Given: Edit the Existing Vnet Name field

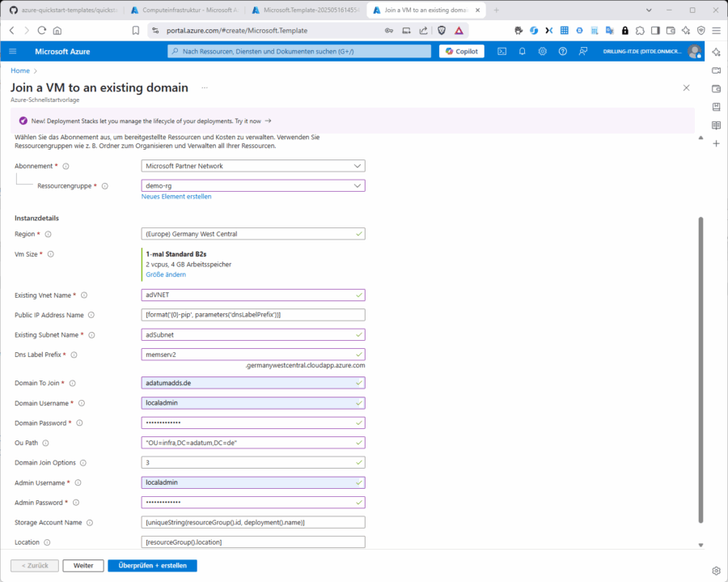Looking at the screenshot, I should 253,295.
